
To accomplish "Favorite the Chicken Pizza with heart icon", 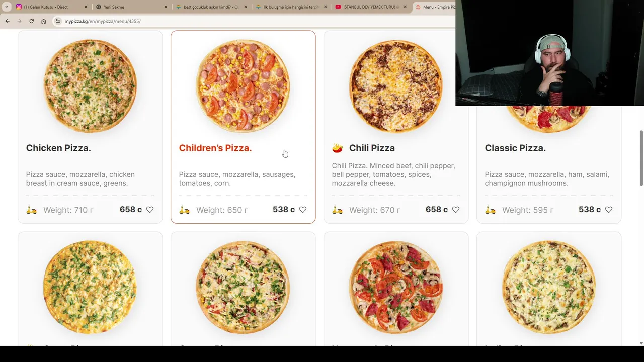I will 150,210.
